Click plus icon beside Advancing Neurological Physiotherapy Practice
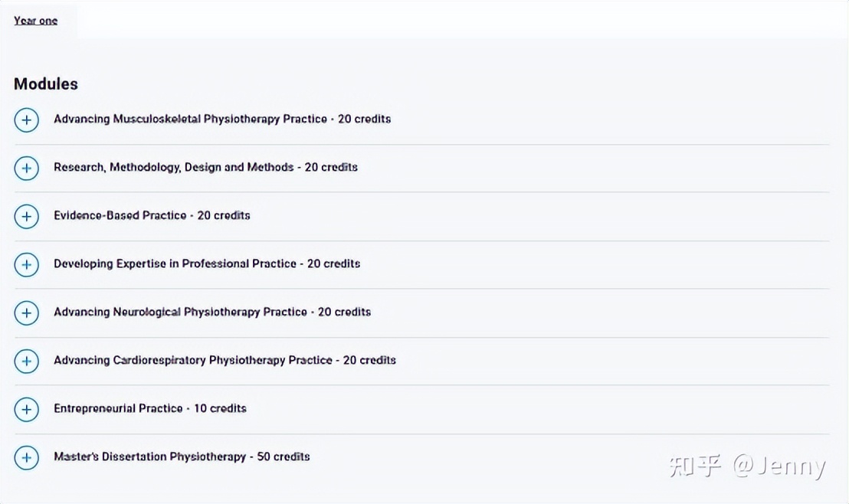Image resolution: width=849 pixels, height=504 pixels. click(27, 313)
